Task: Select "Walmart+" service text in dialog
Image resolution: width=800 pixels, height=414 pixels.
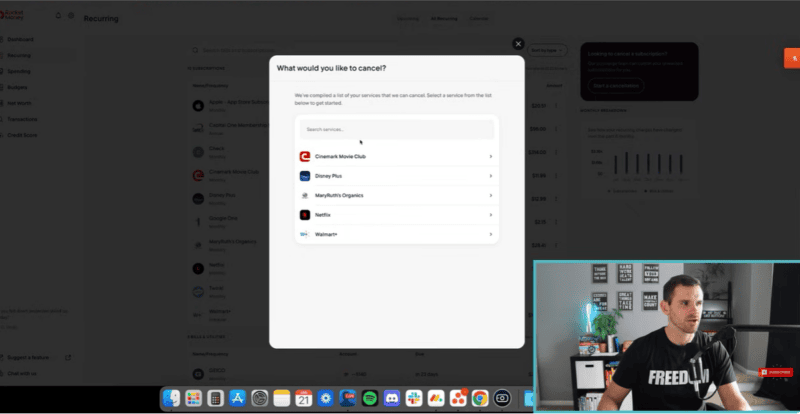Action: 326,234
